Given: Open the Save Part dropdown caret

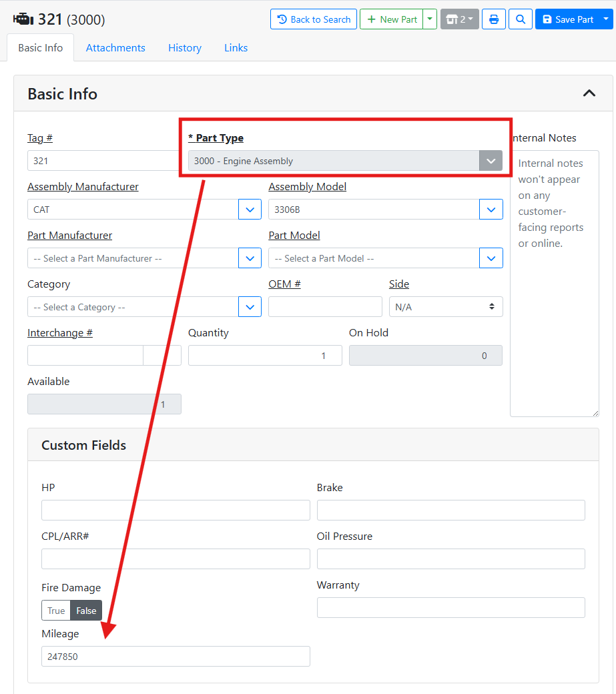Looking at the screenshot, I should pos(606,19).
